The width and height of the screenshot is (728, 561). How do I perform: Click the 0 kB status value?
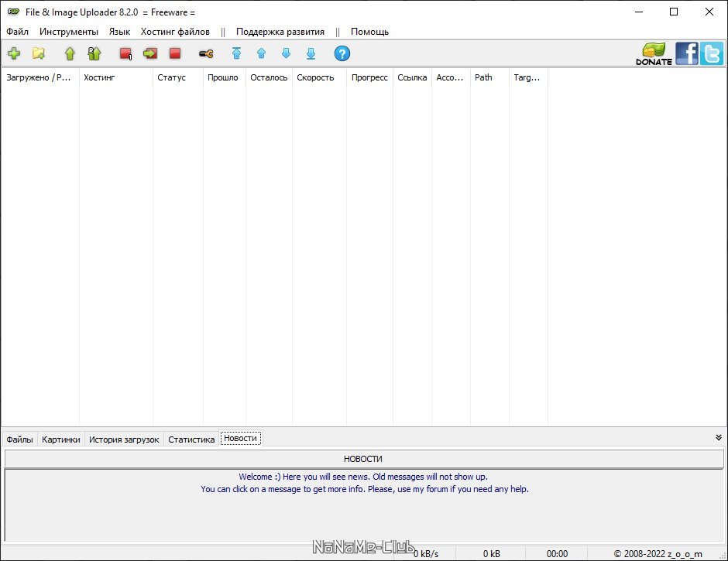coord(492,553)
